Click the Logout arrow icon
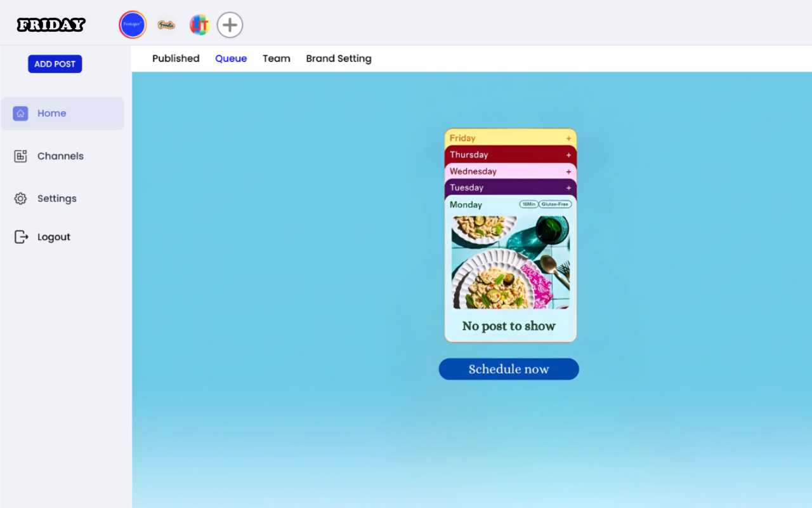Viewport: 812px width, 508px height. [21, 237]
